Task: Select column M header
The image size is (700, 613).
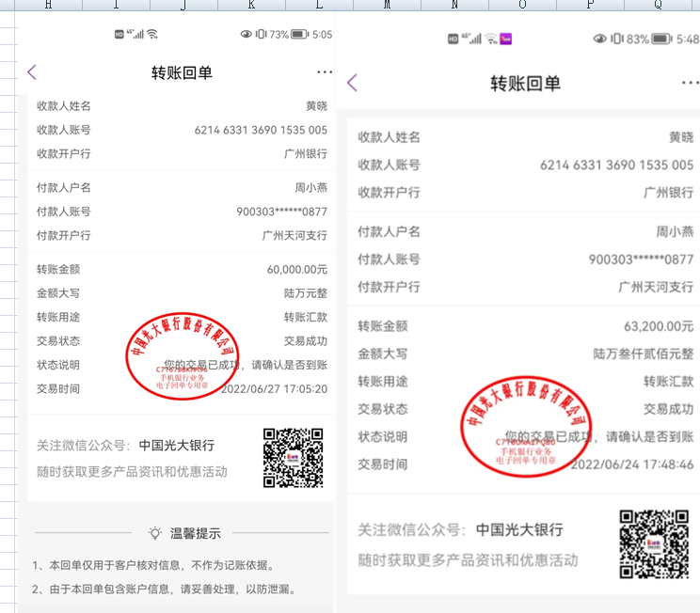Action: 387,5
